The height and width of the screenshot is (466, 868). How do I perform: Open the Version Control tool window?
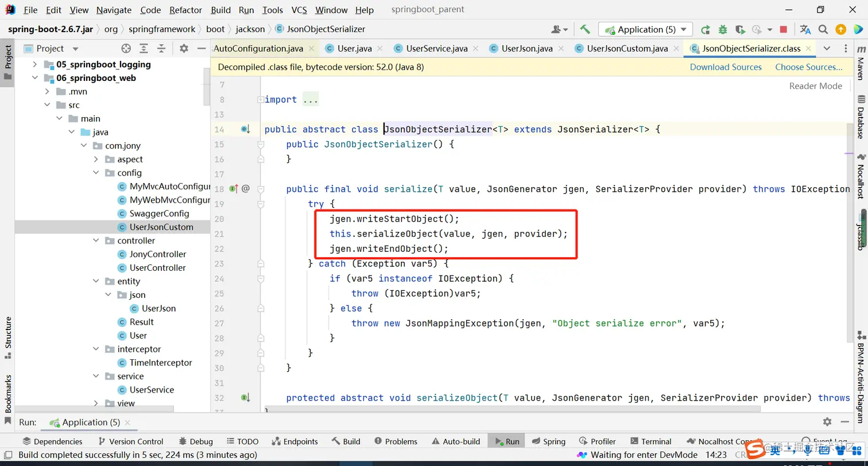(x=130, y=441)
